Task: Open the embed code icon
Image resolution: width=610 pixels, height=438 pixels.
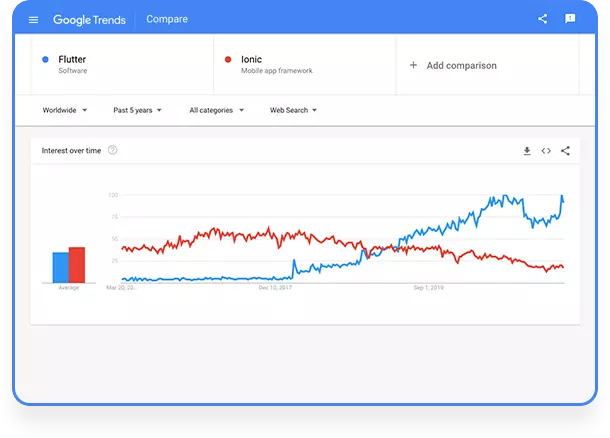Action: 546,151
